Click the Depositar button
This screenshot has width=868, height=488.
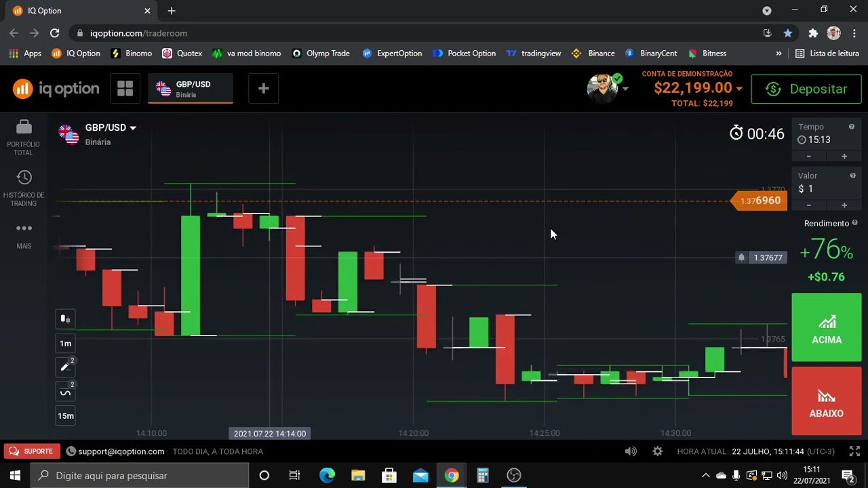(x=806, y=89)
